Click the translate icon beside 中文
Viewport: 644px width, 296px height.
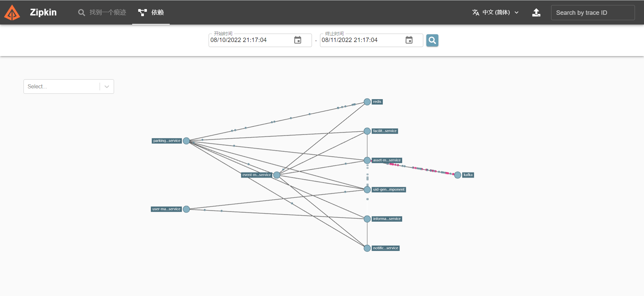tap(476, 12)
